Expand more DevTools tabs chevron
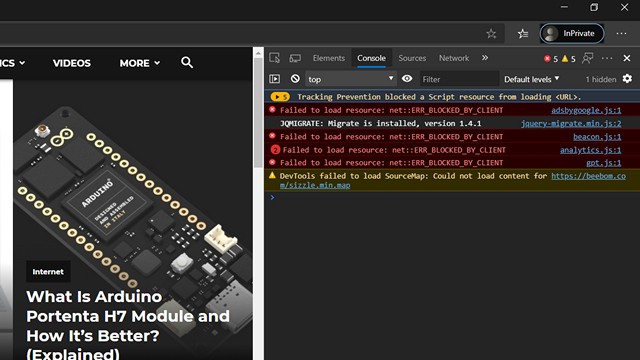Viewport: 640px width, 360px height. tap(484, 58)
